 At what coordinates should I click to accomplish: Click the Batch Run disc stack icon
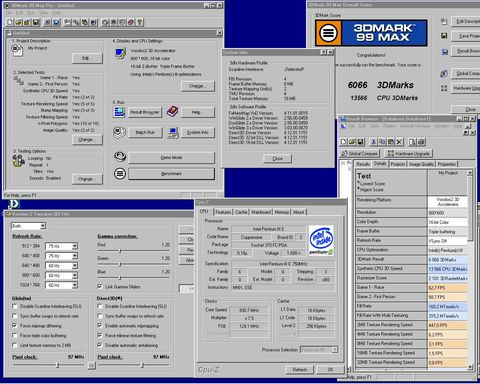tap(119, 132)
